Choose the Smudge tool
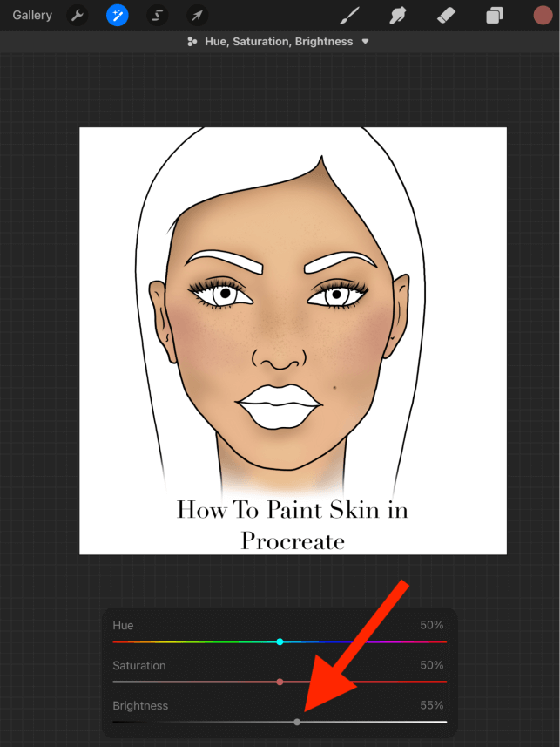The image size is (560, 747). 397,15
